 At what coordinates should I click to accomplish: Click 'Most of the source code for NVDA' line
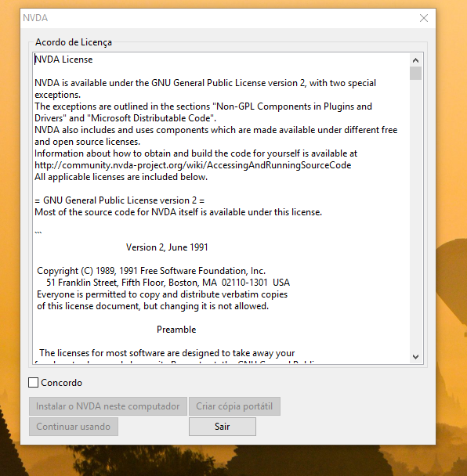point(179,212)
